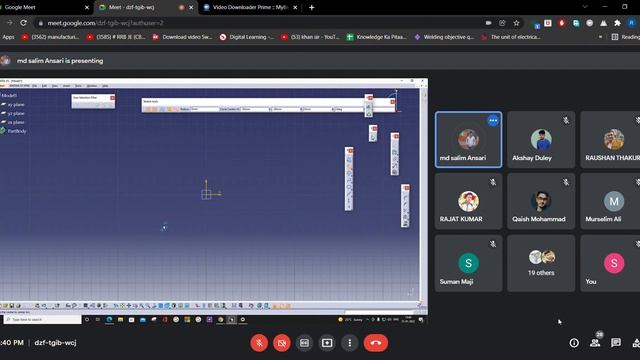The height and width of the screenshot is (360, 640).
Task: Click Windows search box in presented screen
Action: [43, 319]
